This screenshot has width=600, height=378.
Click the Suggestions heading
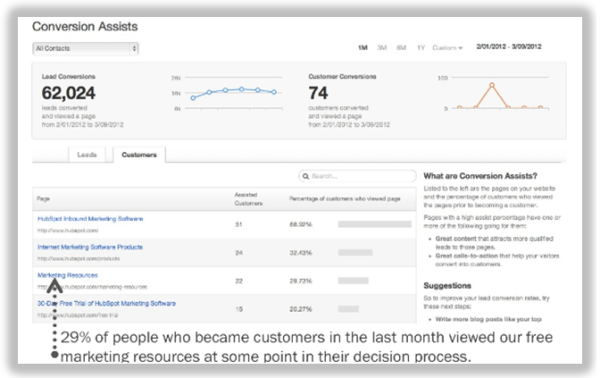447,286
